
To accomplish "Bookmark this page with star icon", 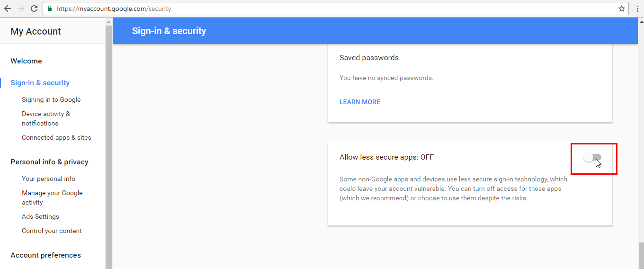I will tap(622, 9).
